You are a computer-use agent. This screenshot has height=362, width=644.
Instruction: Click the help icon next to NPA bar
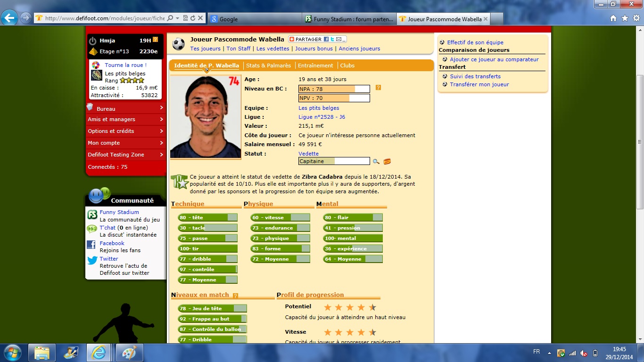click(378, 88)
